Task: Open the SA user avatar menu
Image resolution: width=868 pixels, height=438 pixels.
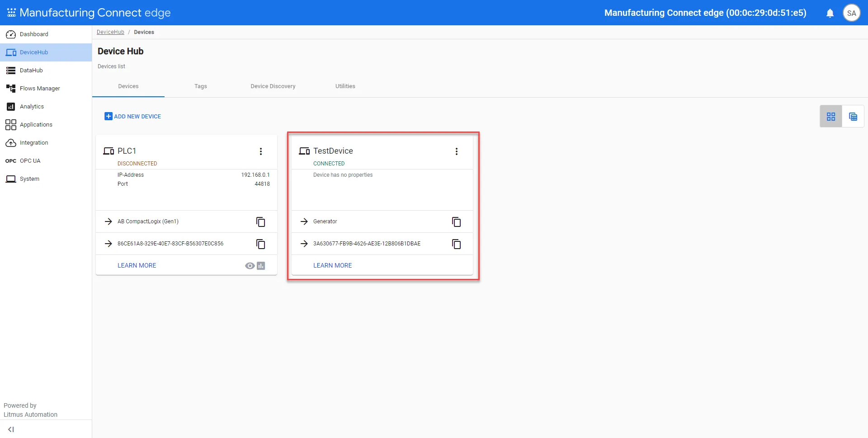Action: click(x=852, y=13)
